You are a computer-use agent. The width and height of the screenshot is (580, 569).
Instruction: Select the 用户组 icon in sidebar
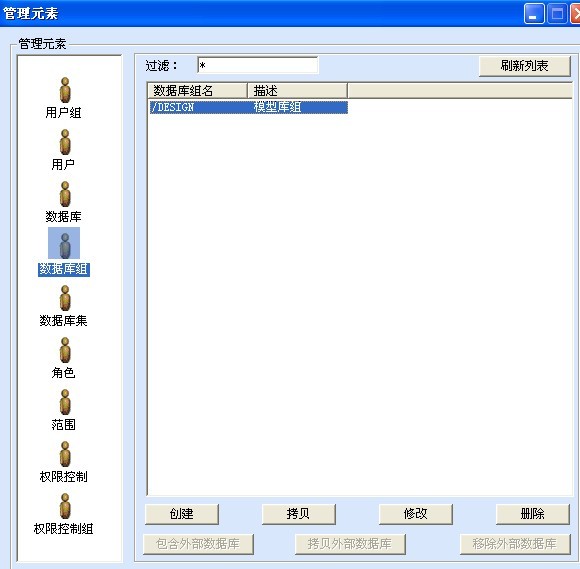pos(65,90)
